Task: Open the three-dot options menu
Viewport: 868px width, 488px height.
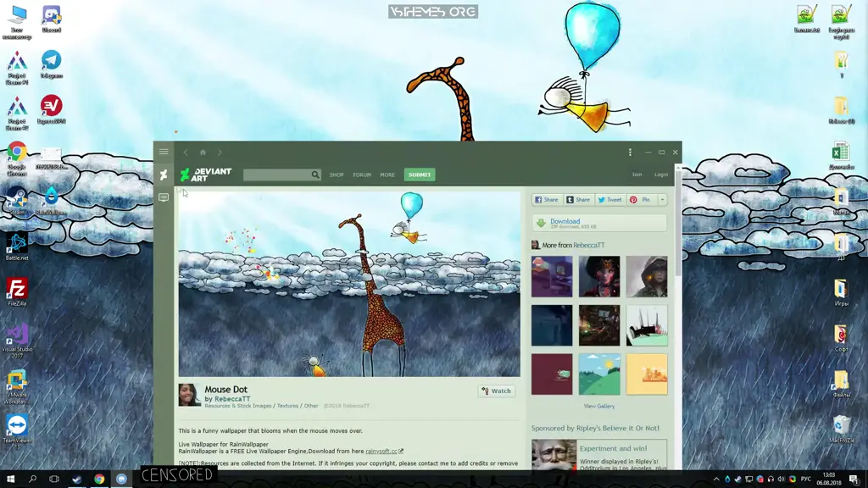Action: [x=630, y=152]
